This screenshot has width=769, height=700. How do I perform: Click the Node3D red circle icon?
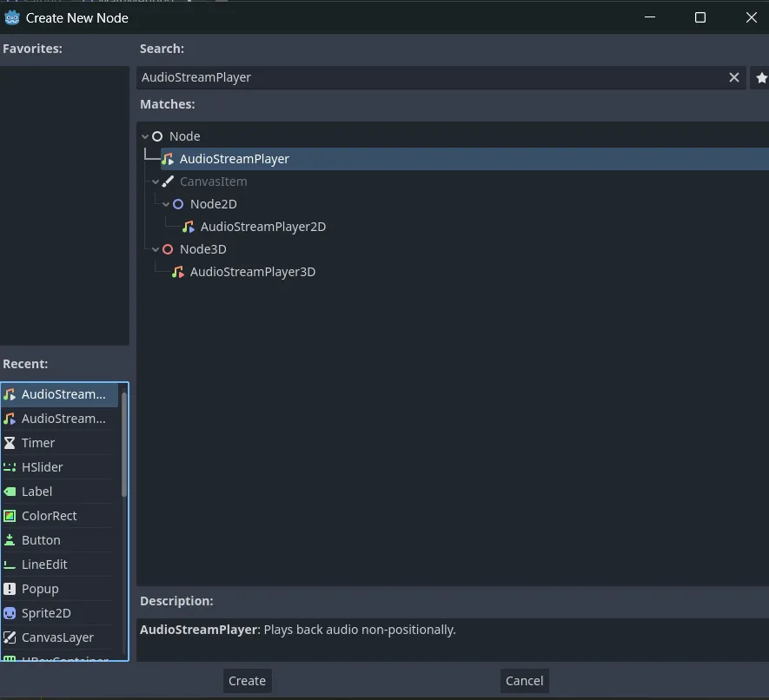[x=168, y=249]
